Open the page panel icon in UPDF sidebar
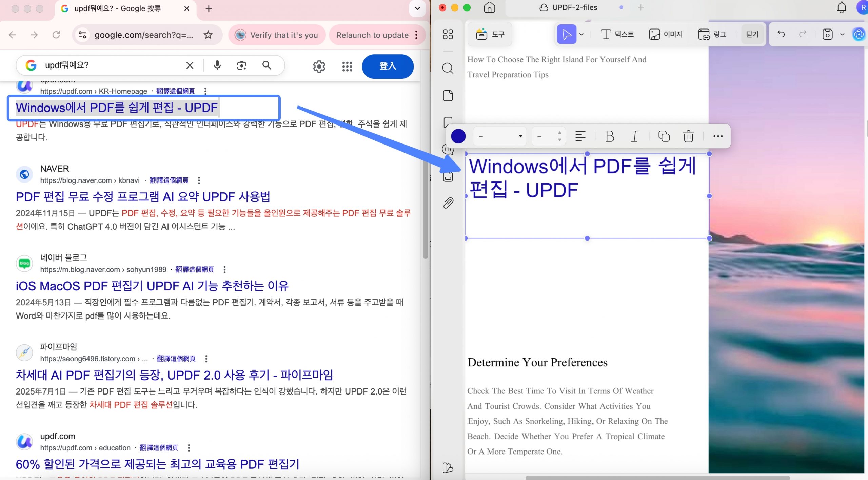 pos(448,96)
